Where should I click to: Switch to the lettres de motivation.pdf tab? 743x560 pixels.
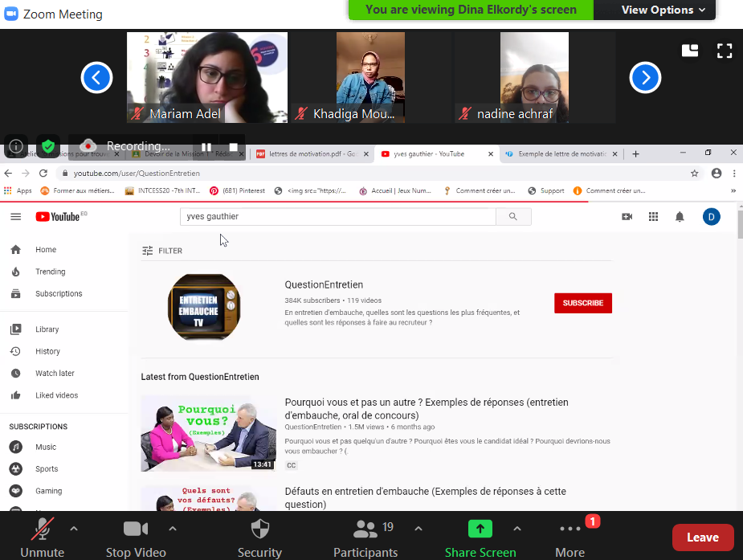click(x=309, y=153)
